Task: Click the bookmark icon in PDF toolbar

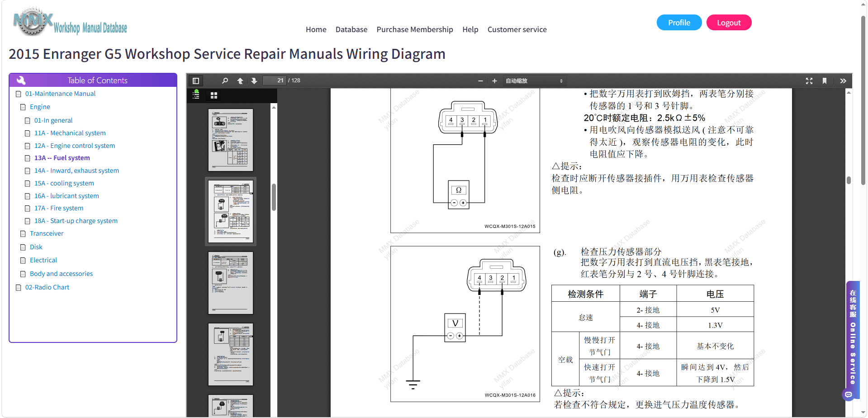Action: click(x=825, y=81)
